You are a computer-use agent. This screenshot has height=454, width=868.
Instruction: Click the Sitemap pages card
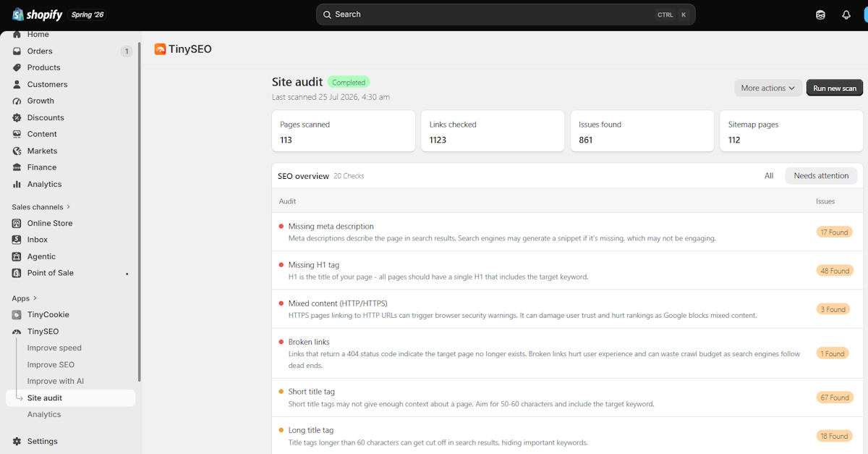[x=791, y=131]
